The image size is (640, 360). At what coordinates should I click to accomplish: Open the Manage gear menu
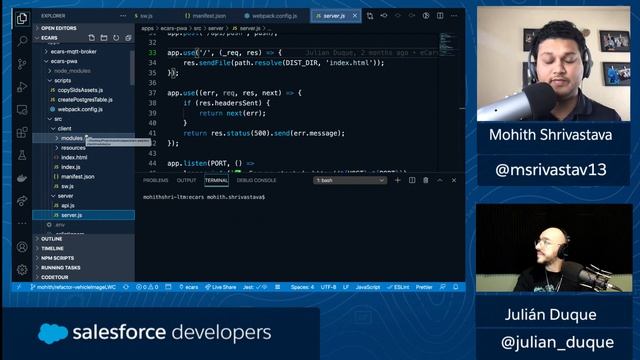22,269
